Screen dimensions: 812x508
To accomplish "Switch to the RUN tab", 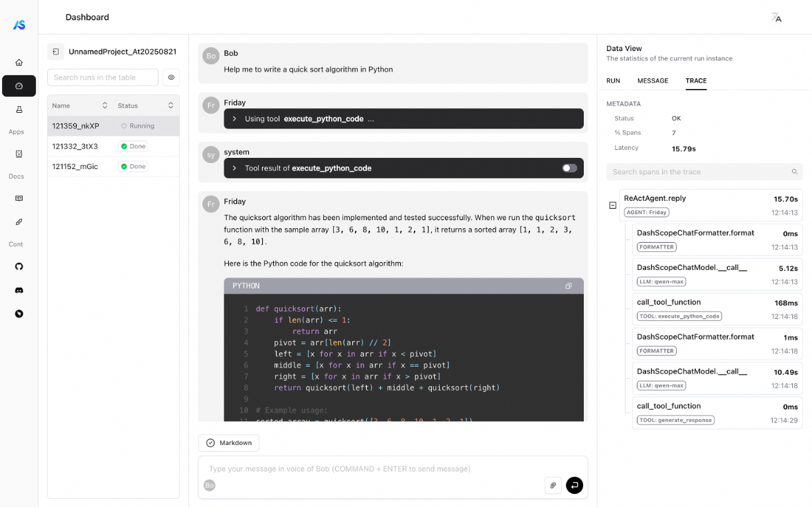I will coord(613,81).
